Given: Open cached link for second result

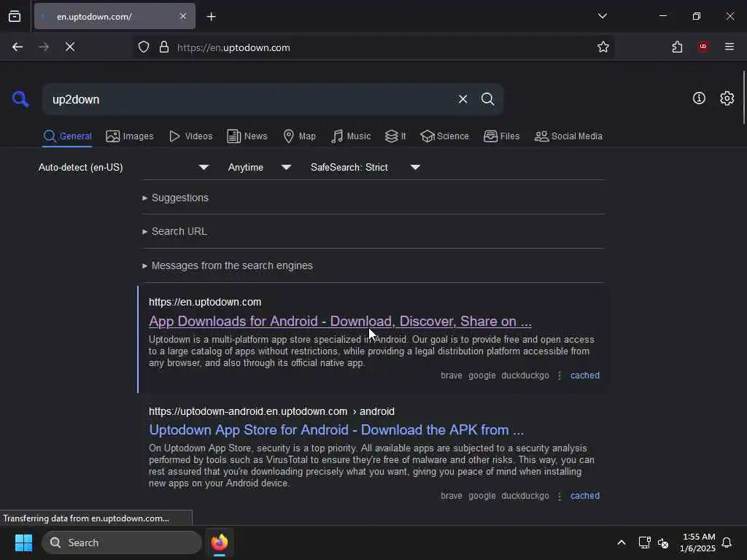Looking at the screenshot, I should 584,496.
